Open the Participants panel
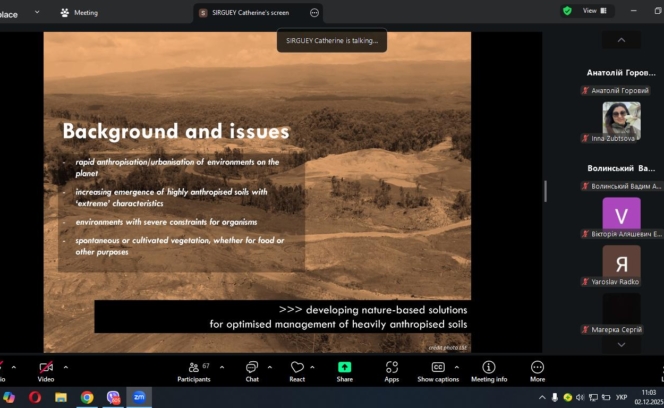 click(x=192, y=370)
